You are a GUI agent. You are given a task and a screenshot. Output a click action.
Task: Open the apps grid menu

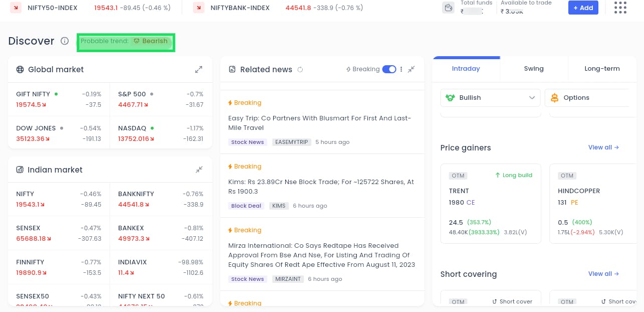tap(620, 8)
